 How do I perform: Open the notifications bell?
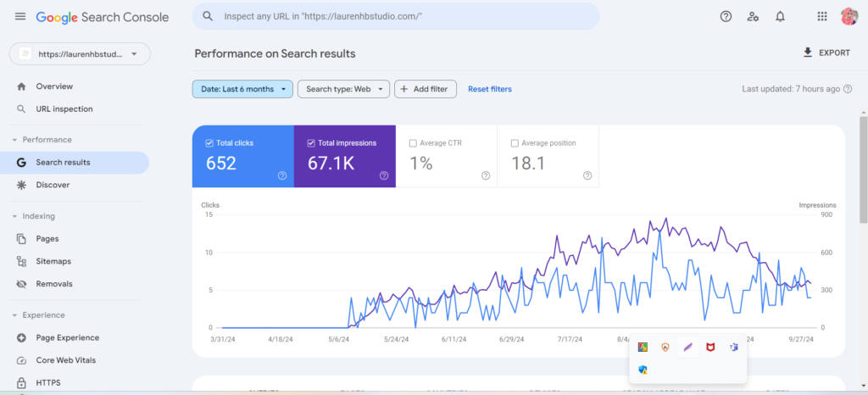780,16
